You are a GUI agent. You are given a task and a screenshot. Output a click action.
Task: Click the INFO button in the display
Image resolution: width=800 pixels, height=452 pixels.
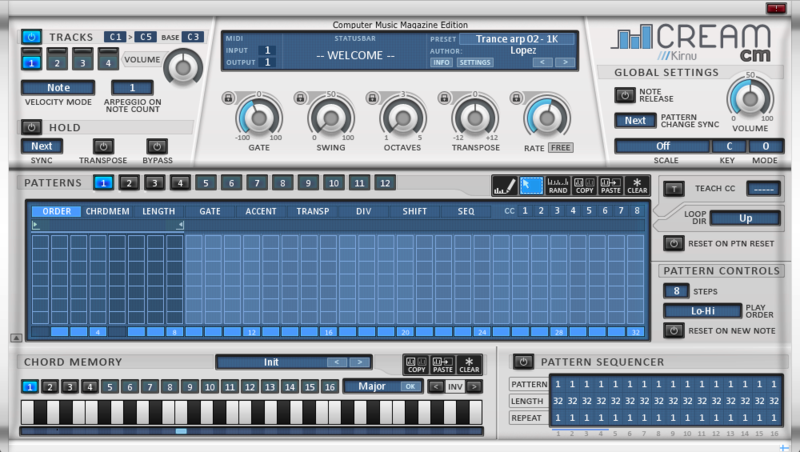click(x=441, y=62)
